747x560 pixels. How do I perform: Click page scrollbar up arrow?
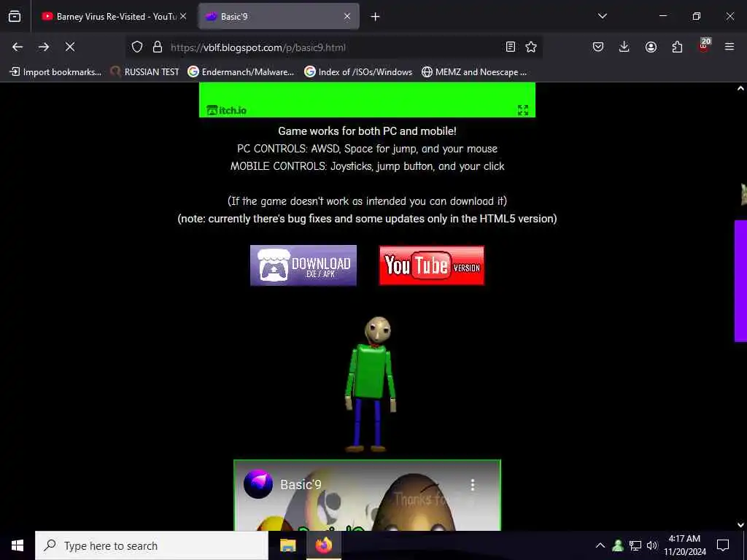point(740,88)
